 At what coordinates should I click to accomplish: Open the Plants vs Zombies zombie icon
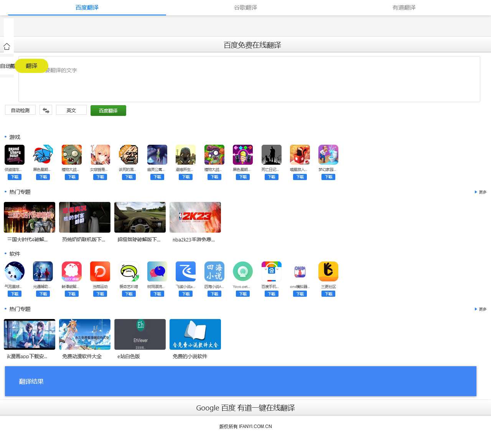(72, 155)
